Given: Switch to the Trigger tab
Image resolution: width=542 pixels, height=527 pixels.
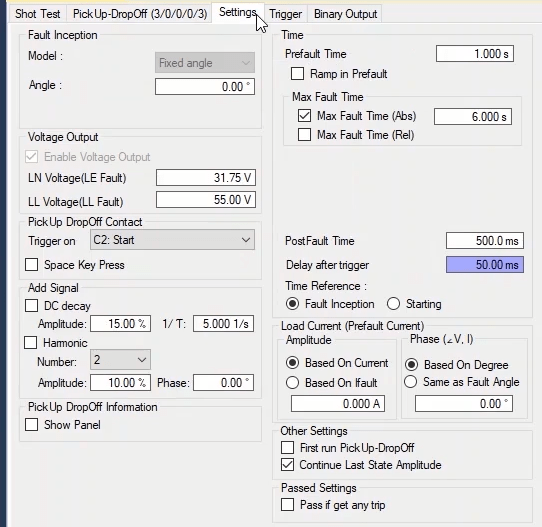Looking at the screenshot, I should [x=285, y=14].
